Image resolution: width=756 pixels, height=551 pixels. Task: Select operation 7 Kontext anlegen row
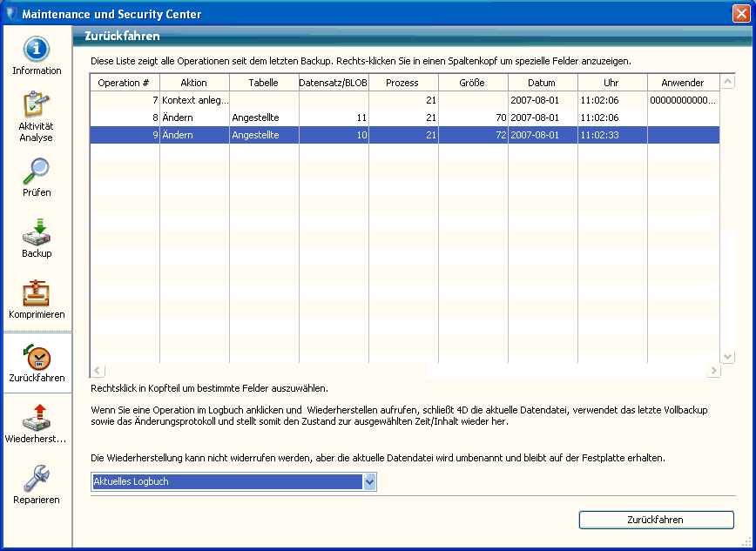pyautogui.click(x=261, y=100)
